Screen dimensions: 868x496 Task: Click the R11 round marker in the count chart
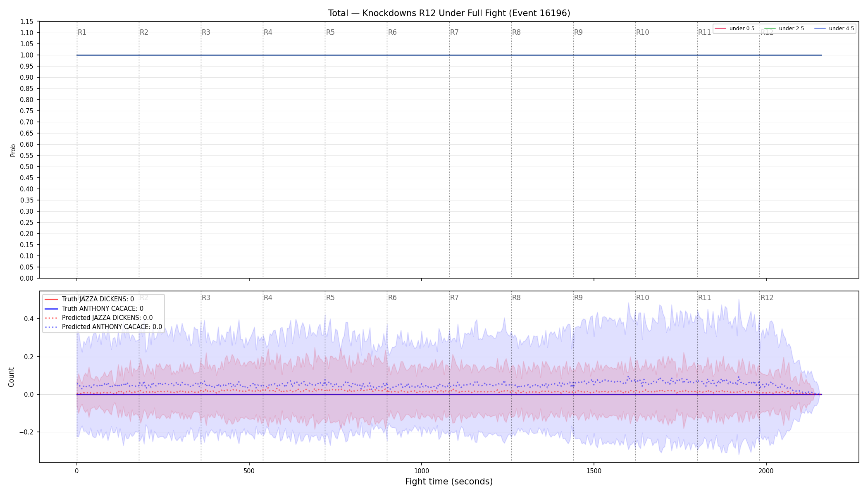click(x=704, y=298)
